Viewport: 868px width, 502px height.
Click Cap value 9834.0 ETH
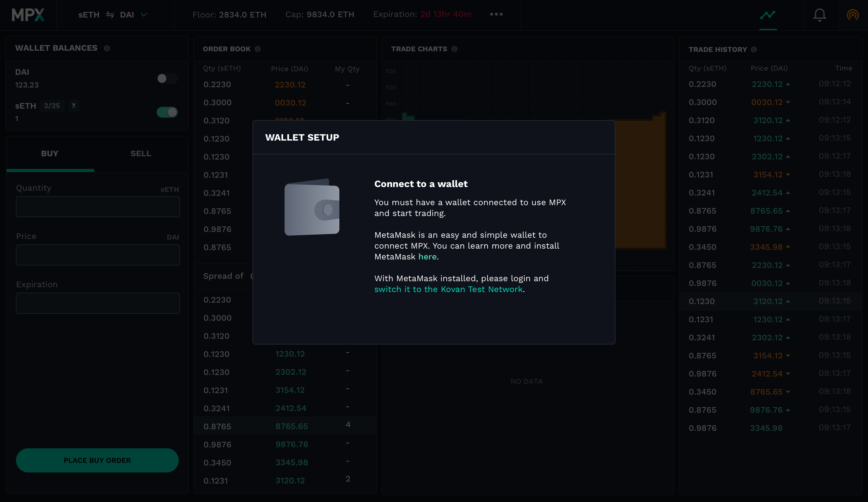tap(330, 14)
